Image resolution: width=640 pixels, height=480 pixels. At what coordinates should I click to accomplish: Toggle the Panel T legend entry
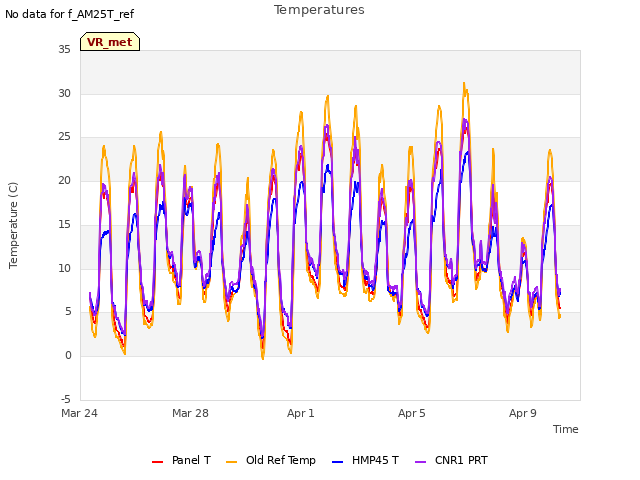181,460
